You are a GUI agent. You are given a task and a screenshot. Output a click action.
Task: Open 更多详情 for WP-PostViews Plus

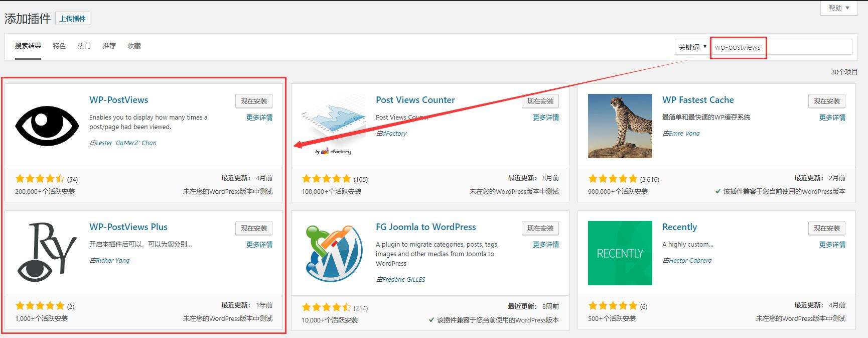259,245
